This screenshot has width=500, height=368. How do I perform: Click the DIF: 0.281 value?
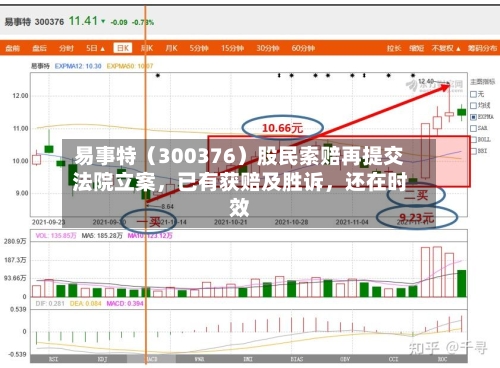(50, 304)
